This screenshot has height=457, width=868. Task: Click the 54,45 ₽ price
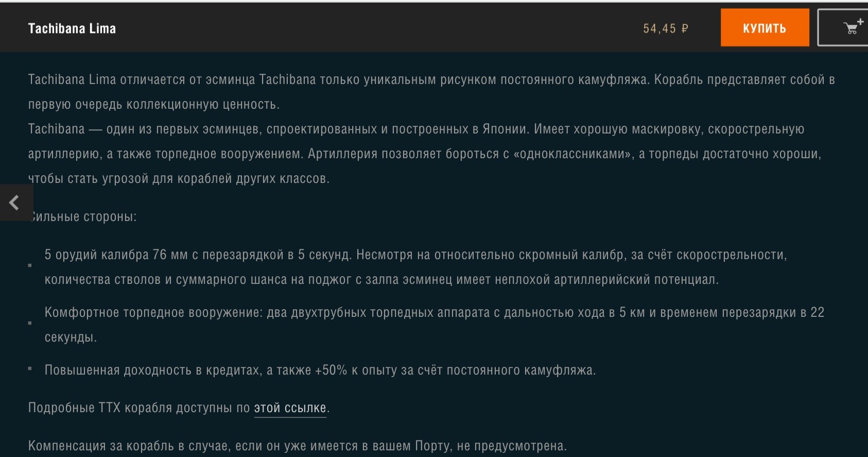click(x=665, y=29)
